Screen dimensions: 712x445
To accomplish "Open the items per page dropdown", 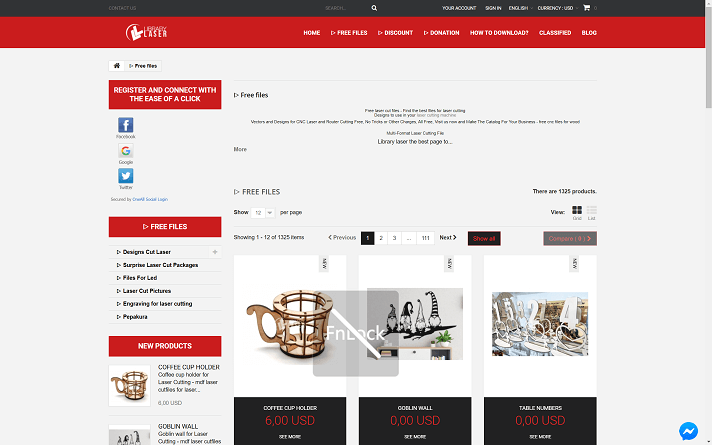I will point(263,213).
